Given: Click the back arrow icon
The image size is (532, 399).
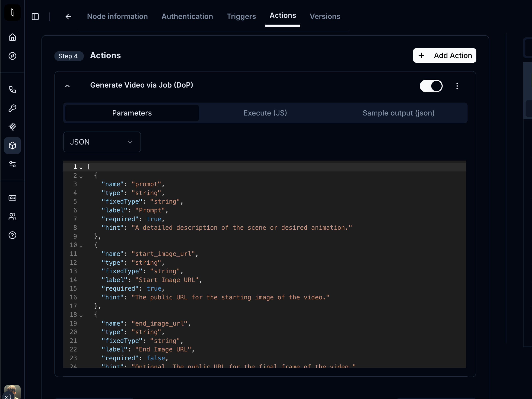Looking at the screenshot, I should [68, 16].
